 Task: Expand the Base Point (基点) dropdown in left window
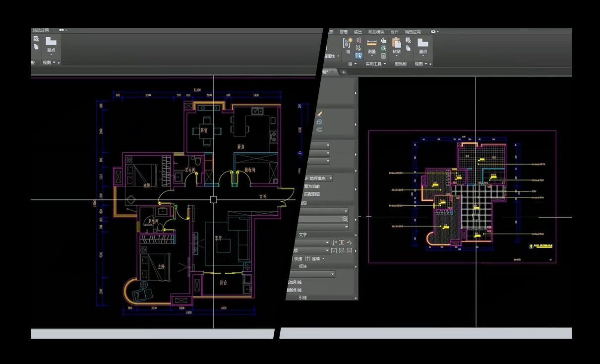(51, 55)
